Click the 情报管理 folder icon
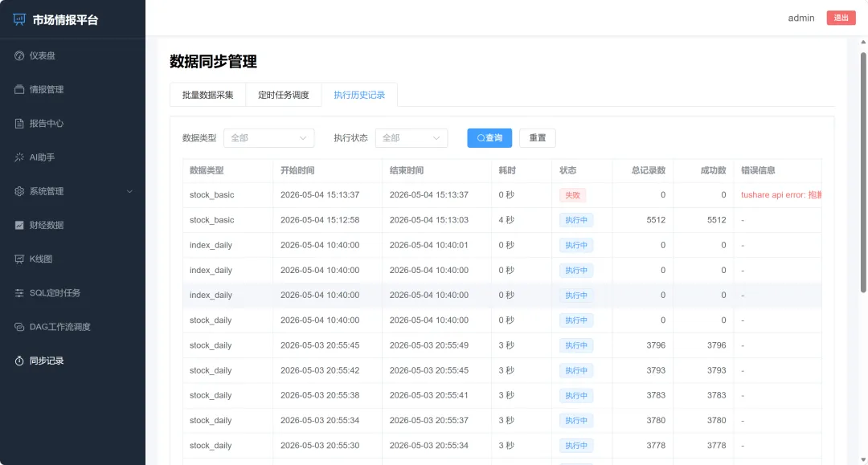This screenshot has width=868, height=465. [x=19, y=90]
